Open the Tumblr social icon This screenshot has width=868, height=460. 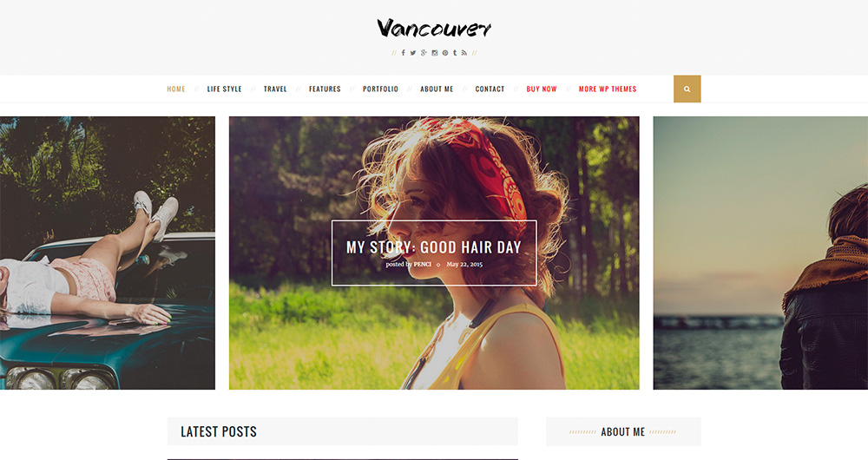pyautogui.click(x=455, y=53)
